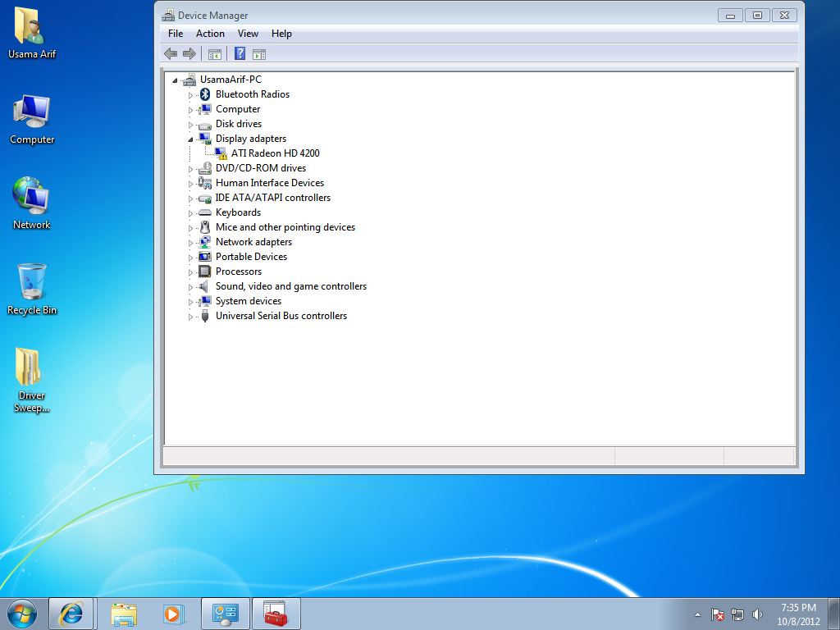Expand the DVD/CD-ROM drives node

click(x=190, y=169)
